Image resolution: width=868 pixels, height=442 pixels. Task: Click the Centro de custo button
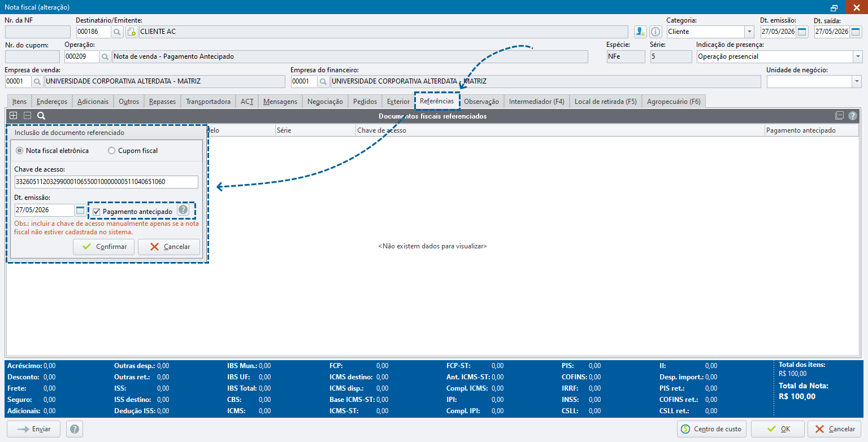[711, 429]
